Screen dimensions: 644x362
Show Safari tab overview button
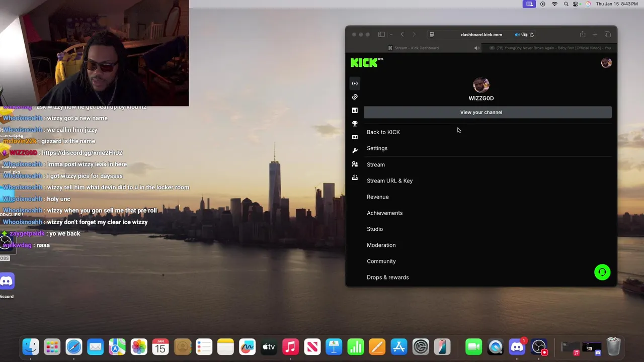click(608, 35)
